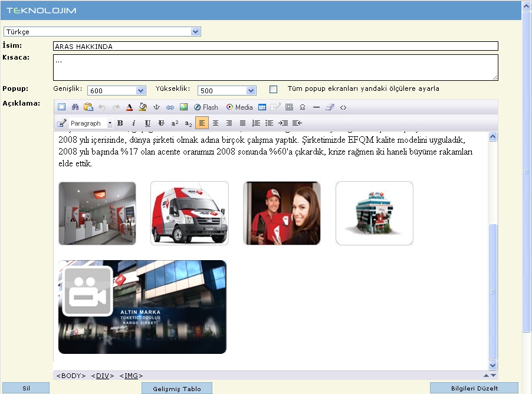Viewport: 532px width, 394px height.
Task: Click the style editor pencil icon
Action: pos(61,123)
